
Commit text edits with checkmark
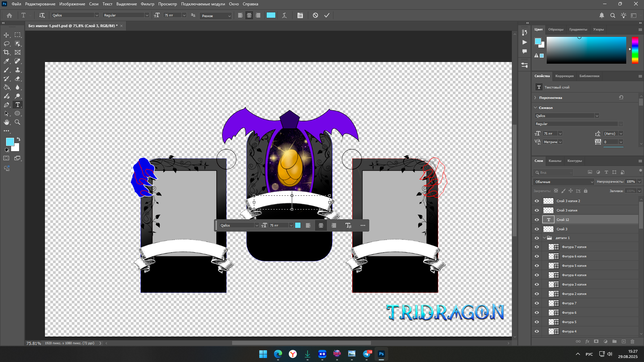pyautogui.click(x=327, y=15)
